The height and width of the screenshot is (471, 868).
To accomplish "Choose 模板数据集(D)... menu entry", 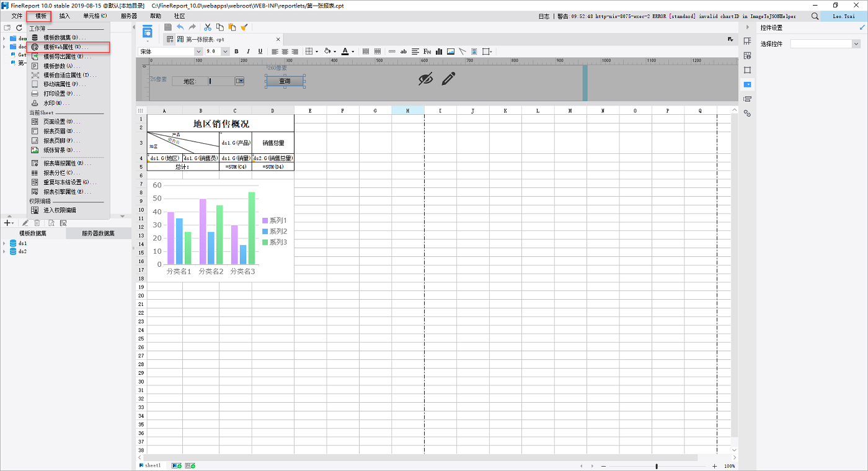I will (68, 38).
